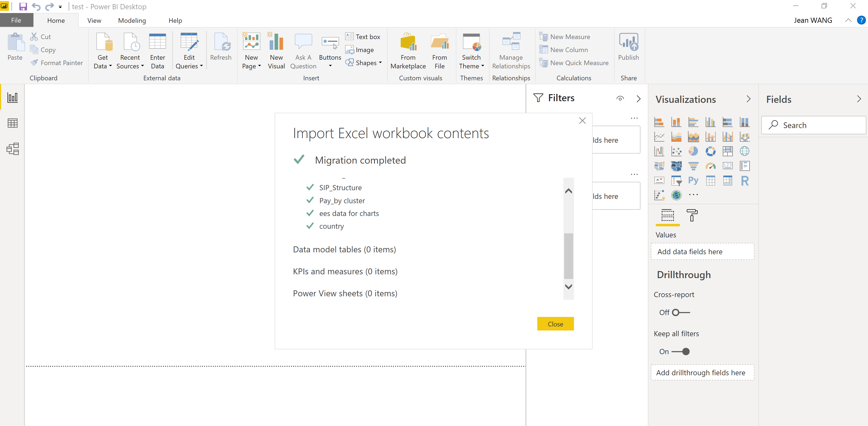
Task: Select the Map globe visualization
Action: coord(745,151)
